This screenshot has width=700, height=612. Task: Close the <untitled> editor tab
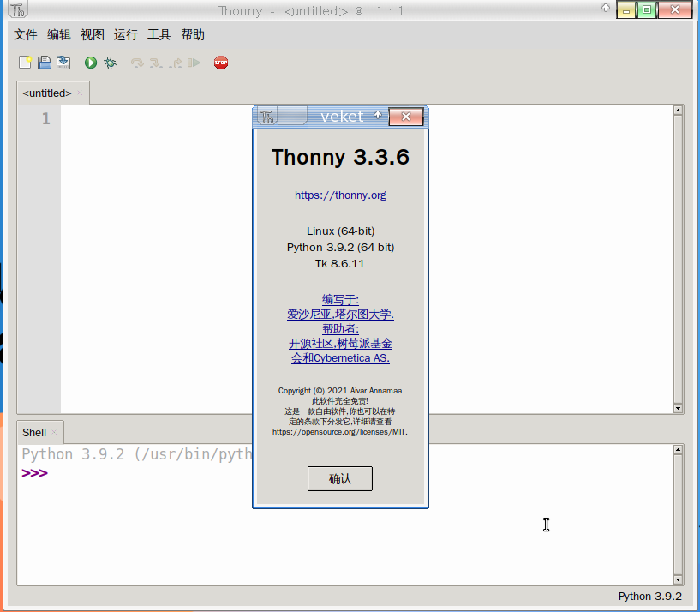pyautogui.click(x=80, y=93)
